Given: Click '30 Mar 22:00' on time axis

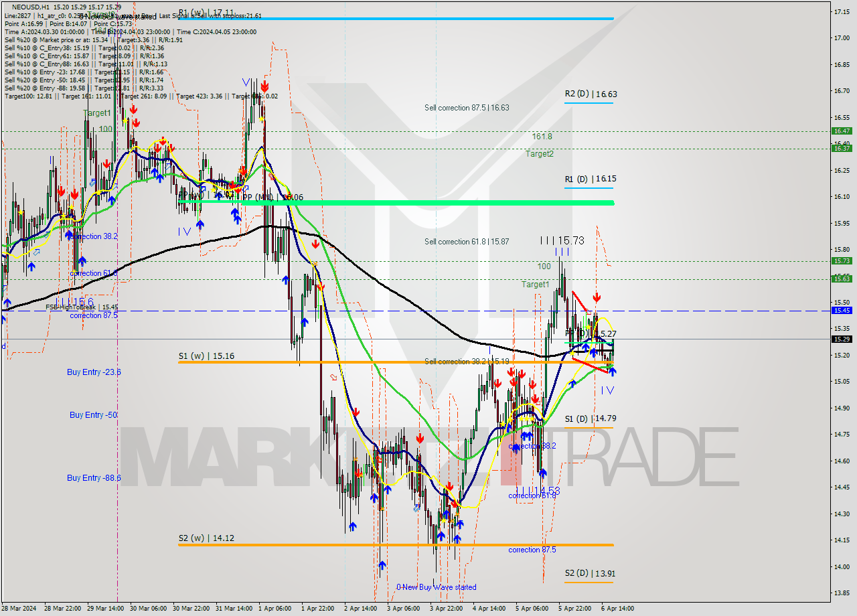Looking at the screenshot, I should (190, 609).
